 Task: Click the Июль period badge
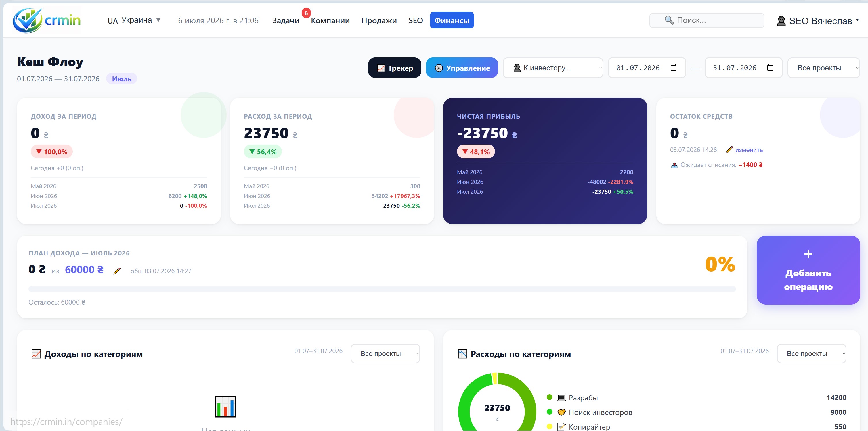tap(122, 79)
